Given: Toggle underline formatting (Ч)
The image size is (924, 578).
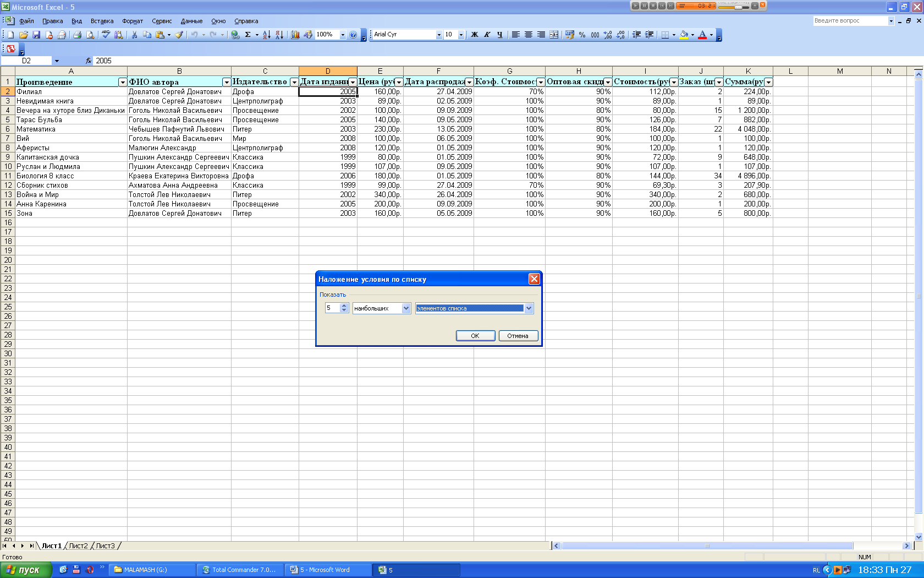Looking at the screenshot, I should [500, 35].
